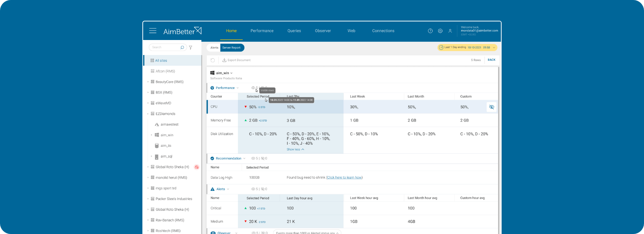Click the BACK button
Image resolution: width=644 pixels, height=234 pixels.
(492, 60)
